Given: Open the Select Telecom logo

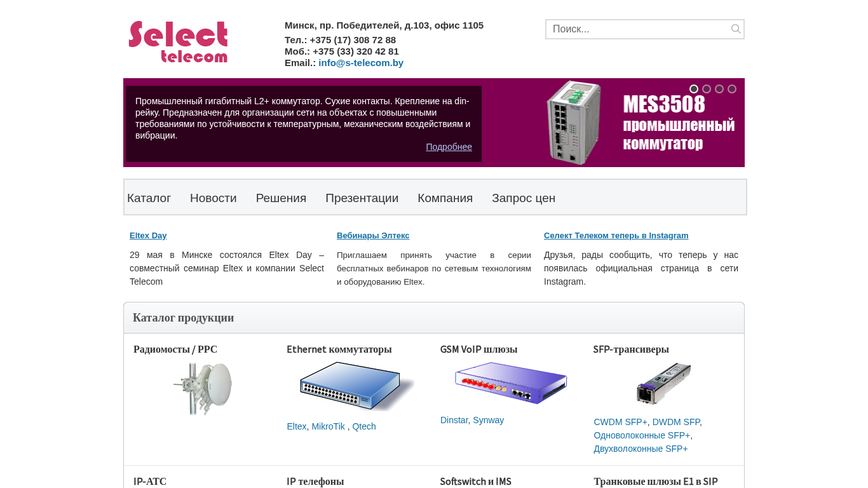Looking at the screenshot, I should (178, 42).
